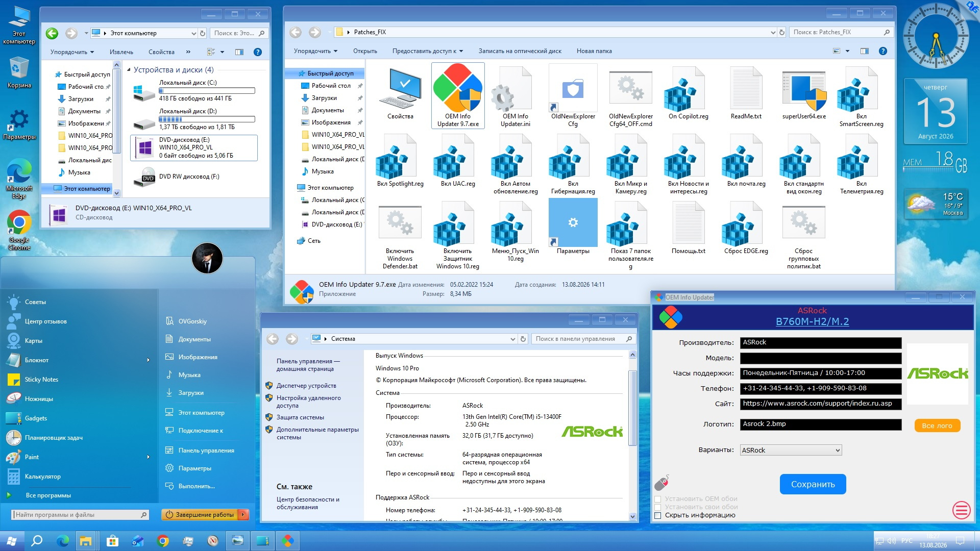The height and width of the screenshot is (551, 980).
Task: Click the Найти программы и файлы search box
Action: [80, 515]
